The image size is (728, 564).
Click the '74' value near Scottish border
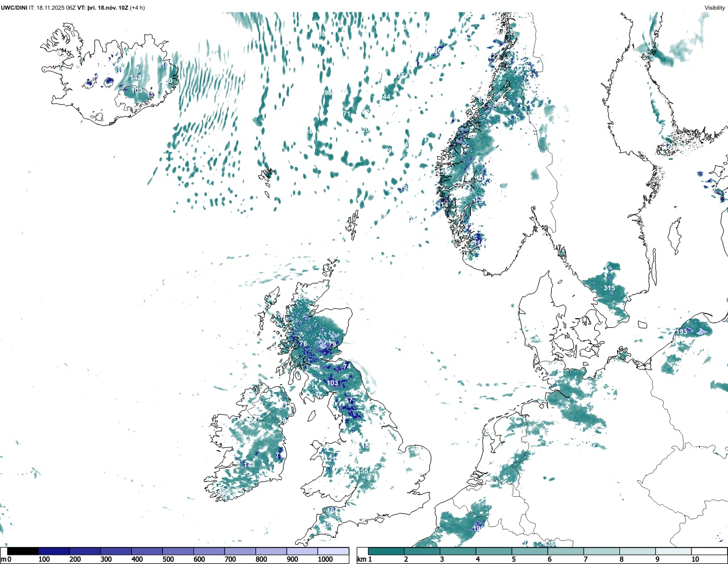point(347,367)
